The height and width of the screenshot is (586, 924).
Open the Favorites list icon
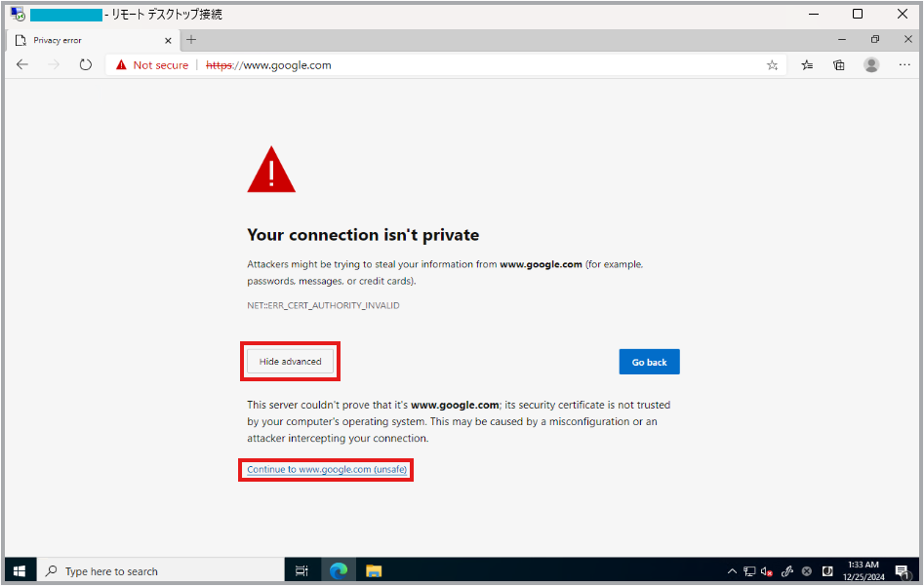click(x=806, y=64)
